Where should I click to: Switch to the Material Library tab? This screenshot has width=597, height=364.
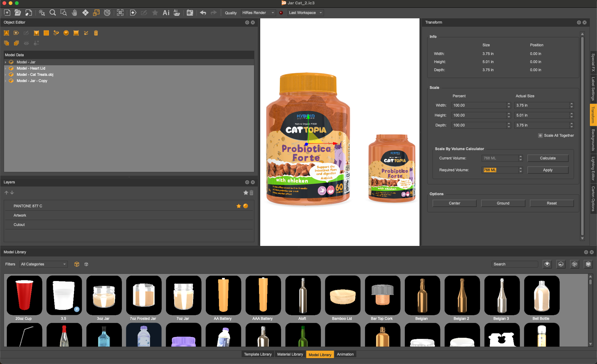click(x=290, y=354)
